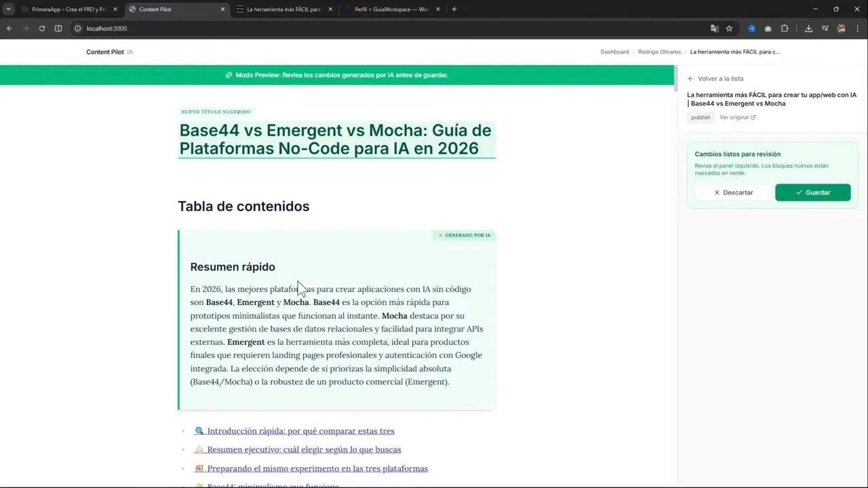Open the external link icon beside Ver original
868x488 pixels.
point(754,117)
